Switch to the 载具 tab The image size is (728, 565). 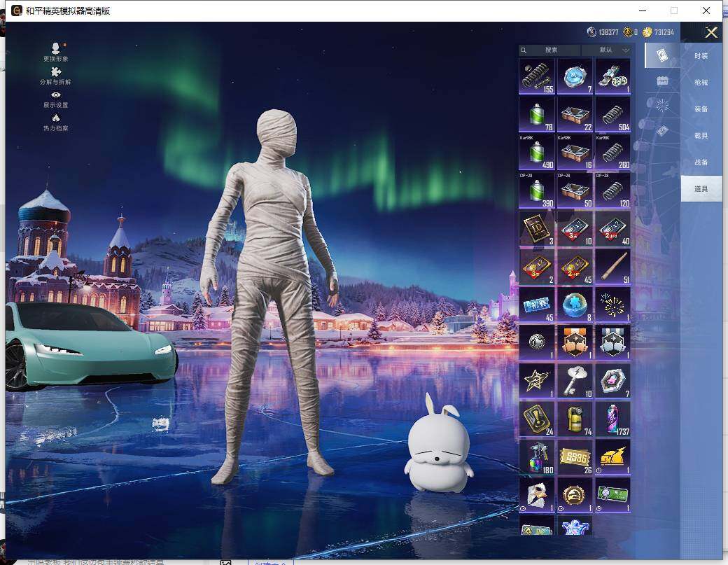coord(701,136)
